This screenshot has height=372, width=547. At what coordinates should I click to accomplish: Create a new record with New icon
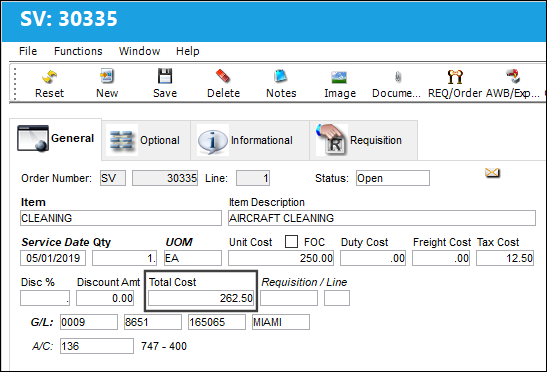click(107, 76)
